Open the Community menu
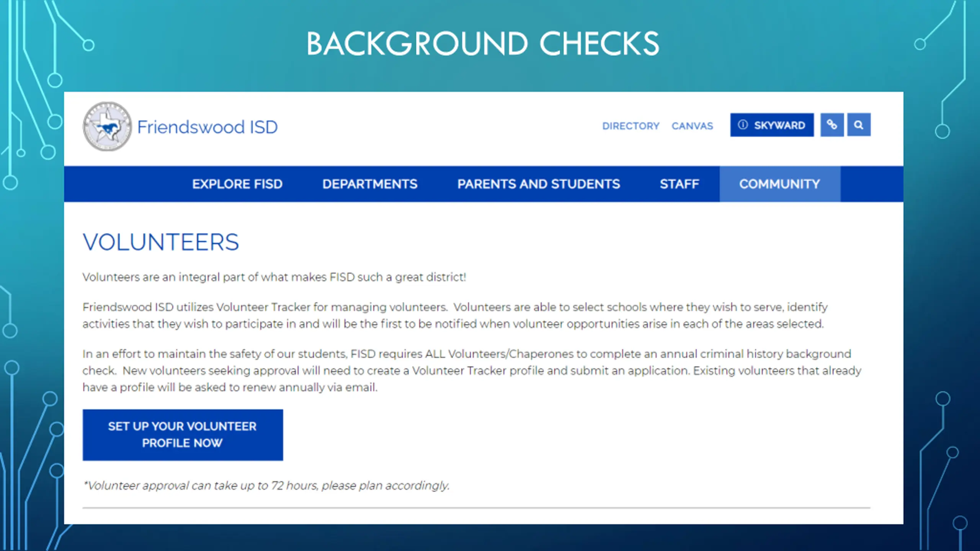 [780, 184]
